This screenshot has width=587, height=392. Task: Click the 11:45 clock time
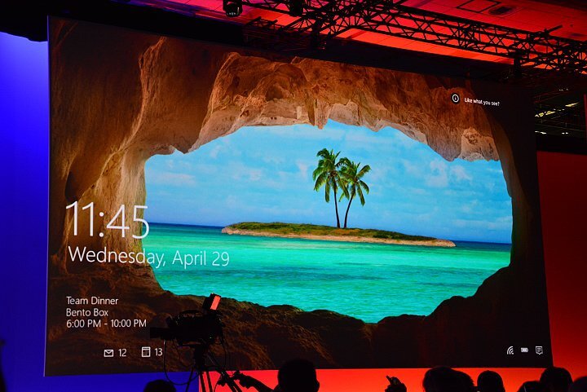[108, 220]
